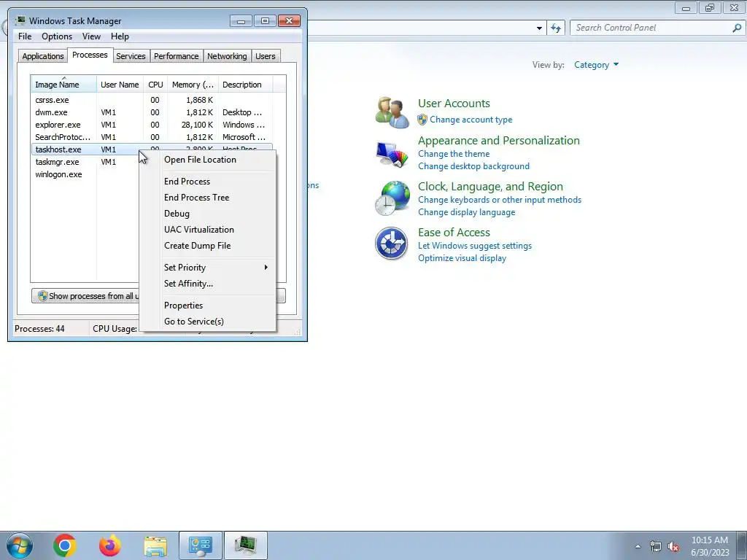The height and width of the screenshot is (560, 747).
Task: Switch to Task Manager taskbar button
Action: (x=245, y=545)
